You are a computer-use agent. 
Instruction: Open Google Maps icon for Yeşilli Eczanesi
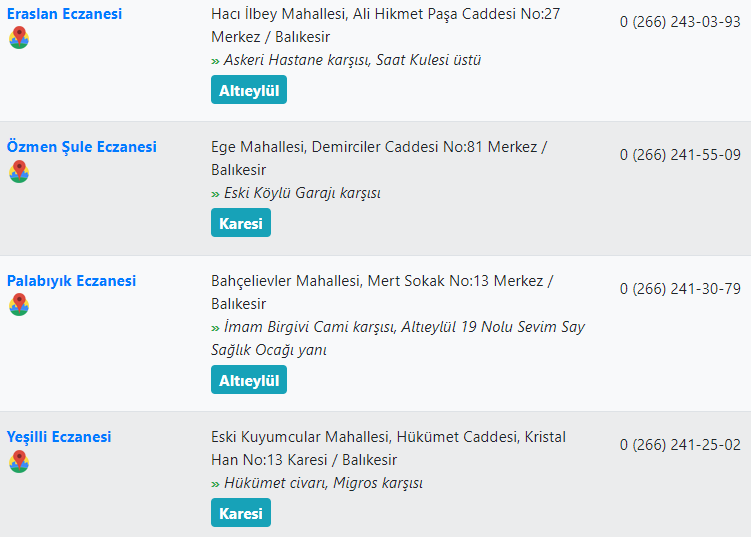tap(19, 461)
